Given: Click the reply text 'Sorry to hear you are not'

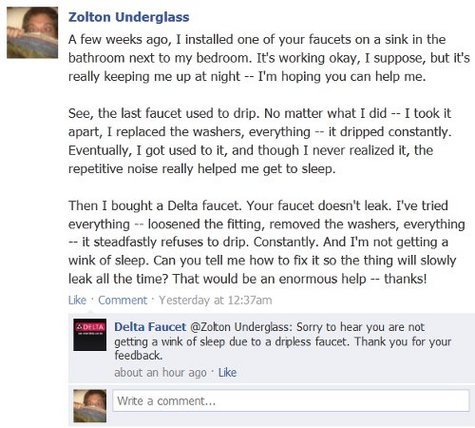Looking at the screenshot, I should coord(360,327).
